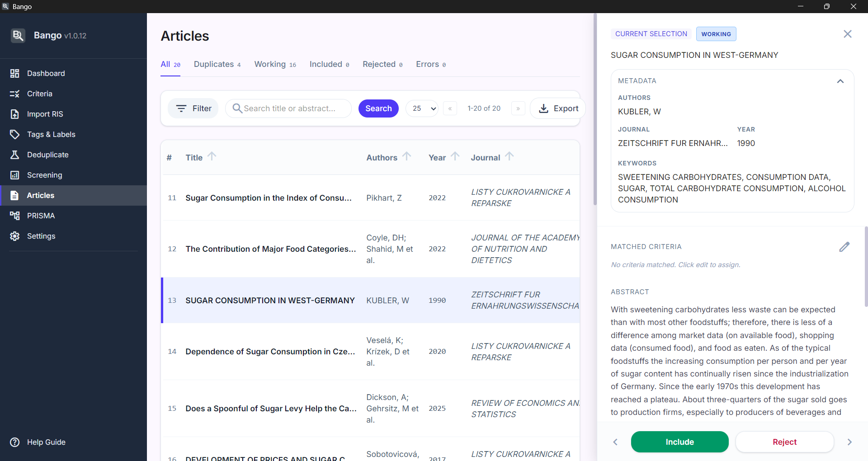This screenshot has width=868, height=461.
Task: Open Articles document icon
Action: point(15,195)
